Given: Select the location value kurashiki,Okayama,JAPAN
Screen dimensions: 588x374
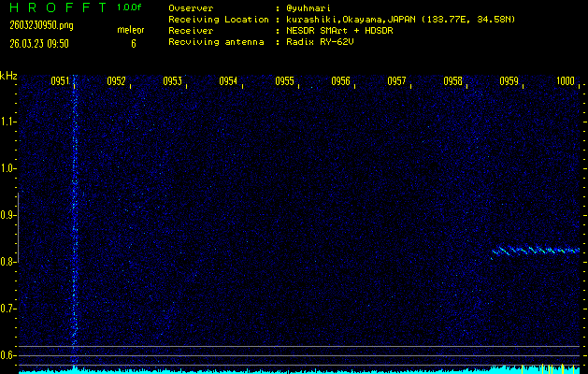Looking at the screenshot, I should (x=351, y=20).
